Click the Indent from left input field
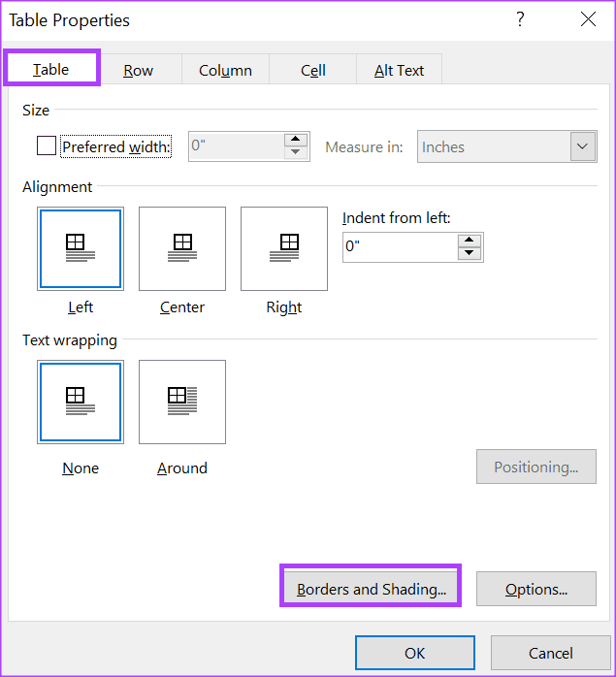616x677 pixels. 400,247
